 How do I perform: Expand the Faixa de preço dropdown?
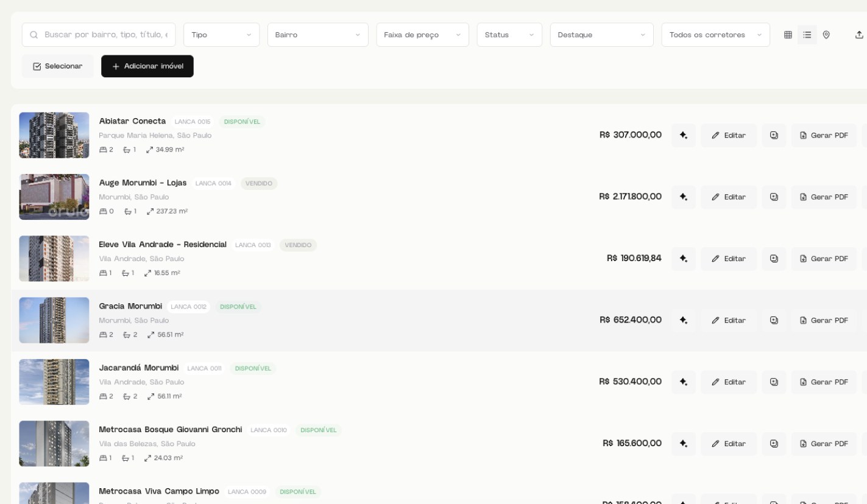pyautogui.click(x=423, y=35)
